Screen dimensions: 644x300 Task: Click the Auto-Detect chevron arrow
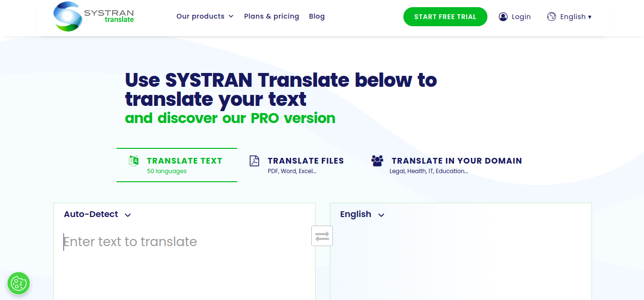tap(128, 215)
